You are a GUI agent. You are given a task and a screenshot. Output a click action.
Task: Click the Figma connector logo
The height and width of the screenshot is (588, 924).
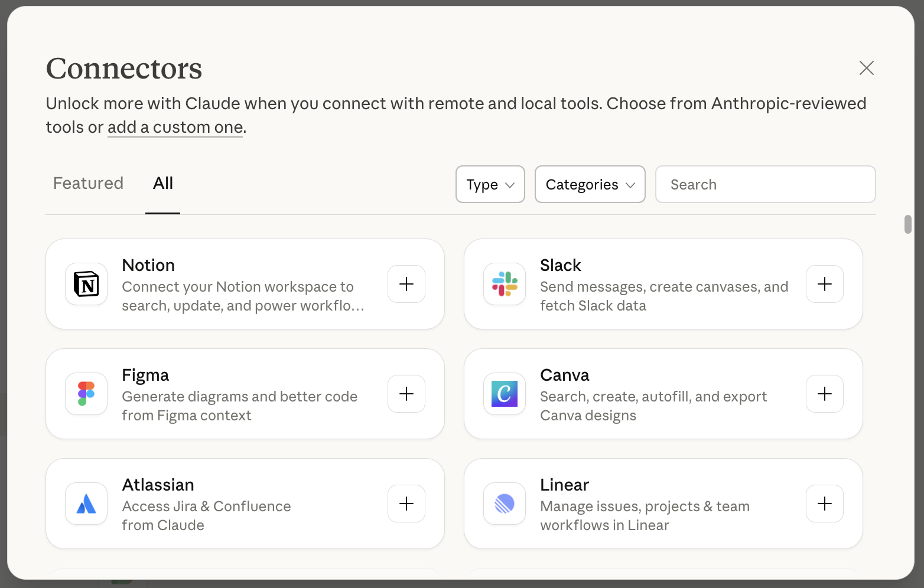tap(86, 394)
